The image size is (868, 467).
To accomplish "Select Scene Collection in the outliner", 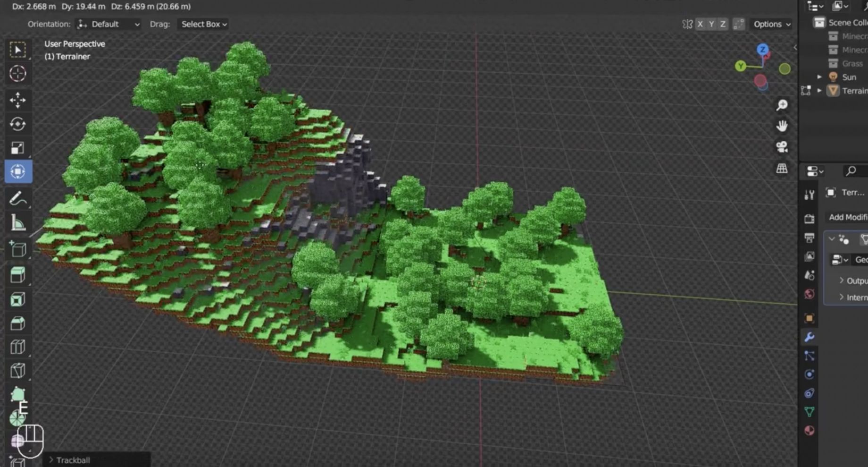I will pos(848,23).
